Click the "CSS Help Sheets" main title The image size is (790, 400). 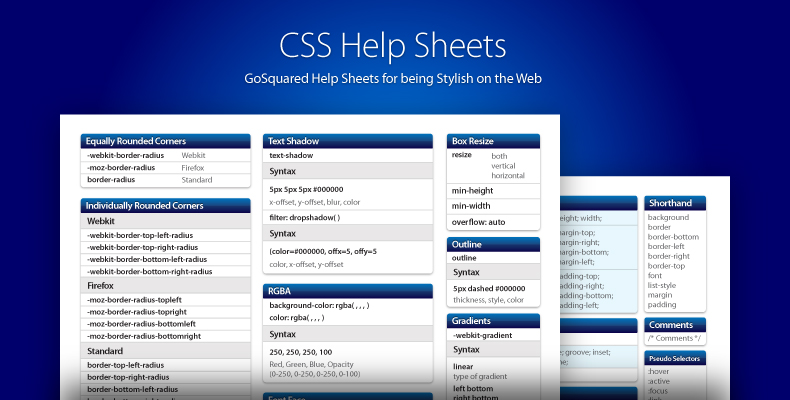pyautogui.click(x=392, y=46)
